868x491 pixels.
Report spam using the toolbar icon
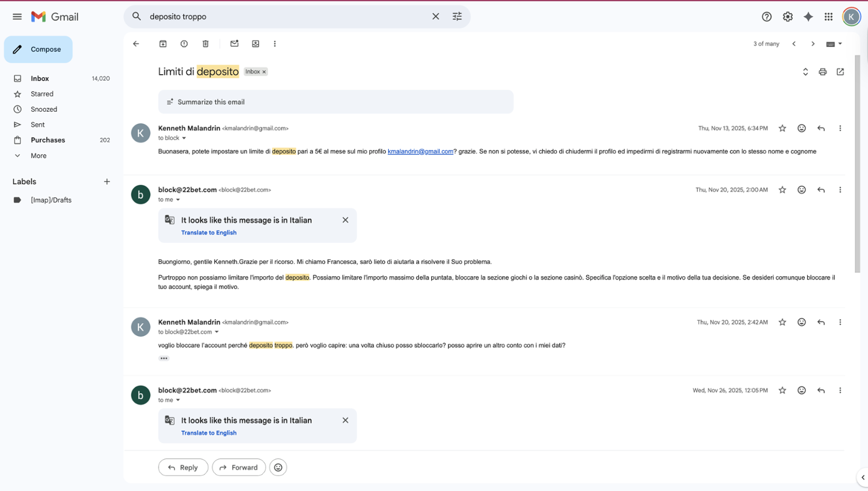click(x=184, y=44)
